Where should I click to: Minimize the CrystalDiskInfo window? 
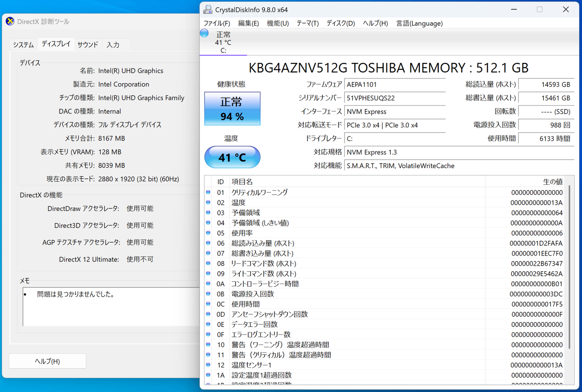(x=514, y=9)
